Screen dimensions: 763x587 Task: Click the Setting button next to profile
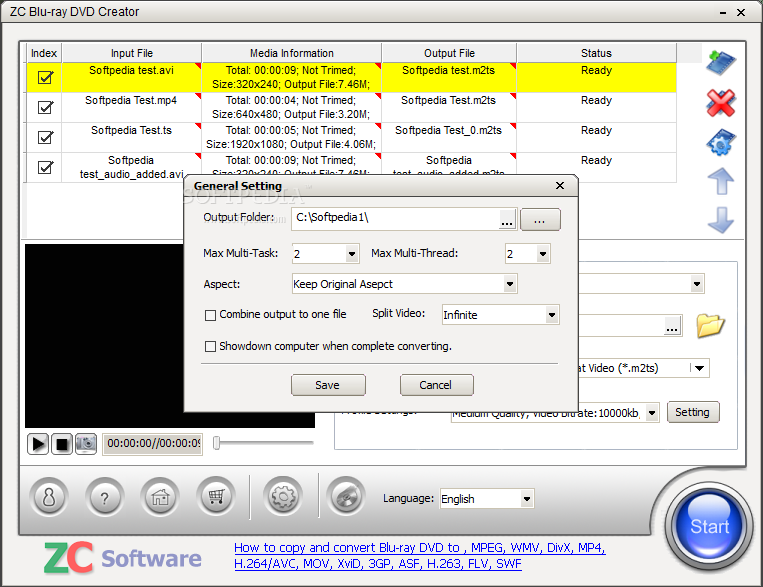point(692,412)
